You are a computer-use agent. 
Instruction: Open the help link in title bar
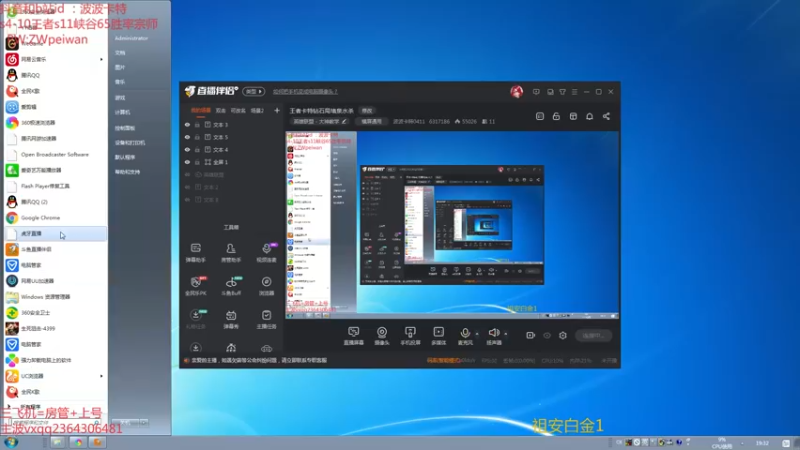click(305, 92)
